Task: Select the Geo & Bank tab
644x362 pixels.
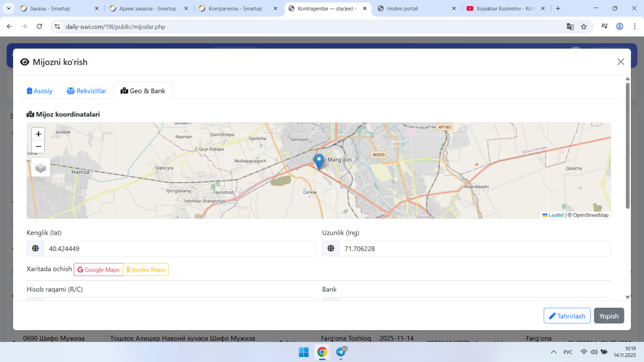Action: 143,91
